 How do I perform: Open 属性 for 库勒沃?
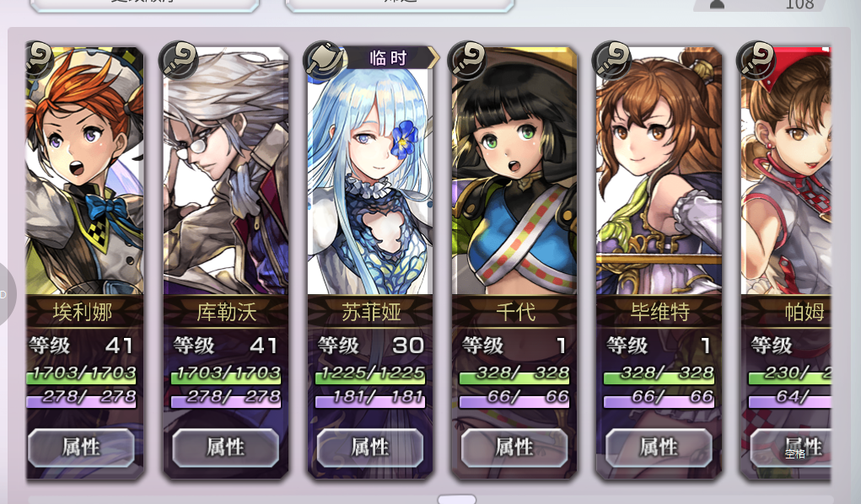point(226,448)
